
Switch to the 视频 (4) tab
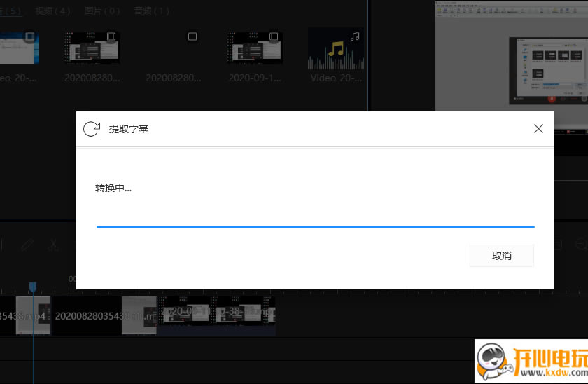[52, 11]
